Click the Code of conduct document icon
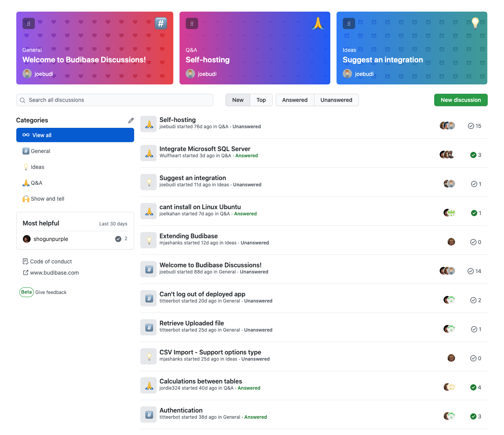504x435 pixels. (x=25, y=261)
